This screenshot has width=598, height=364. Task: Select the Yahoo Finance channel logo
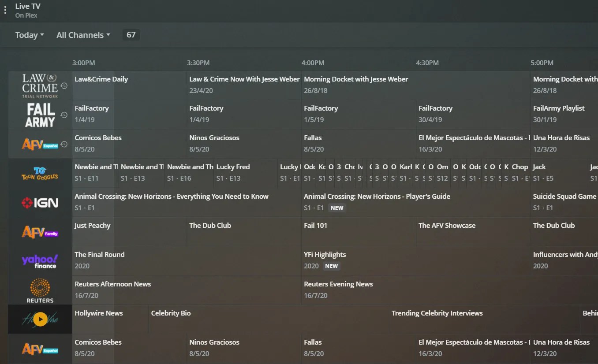pos(40,261)
